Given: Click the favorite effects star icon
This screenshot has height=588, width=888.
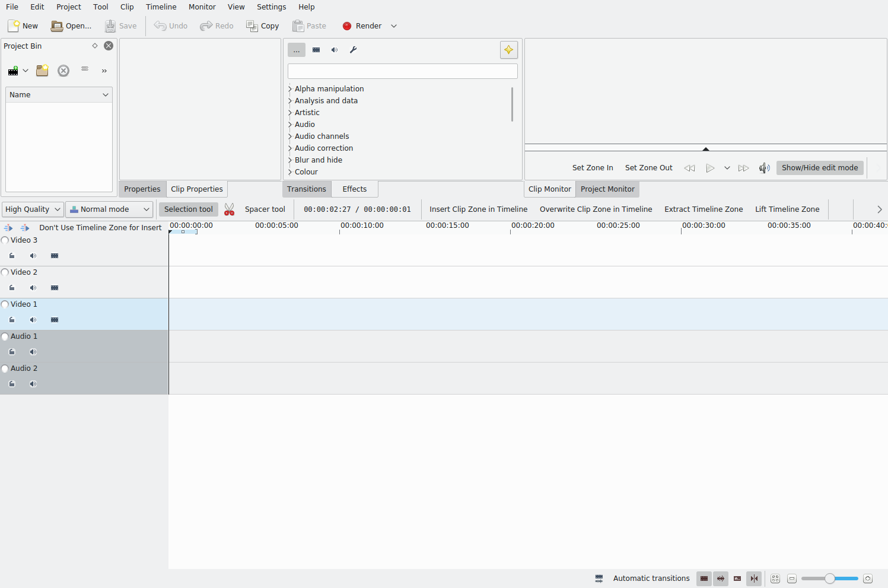Looking at the screenshot, I should pyautogui.click(x=509, y=50).
